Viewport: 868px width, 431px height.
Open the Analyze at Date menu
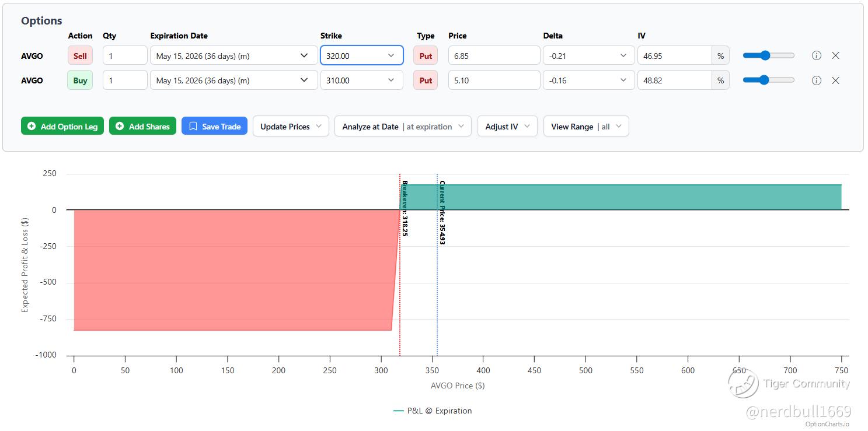tap(403, 127)
